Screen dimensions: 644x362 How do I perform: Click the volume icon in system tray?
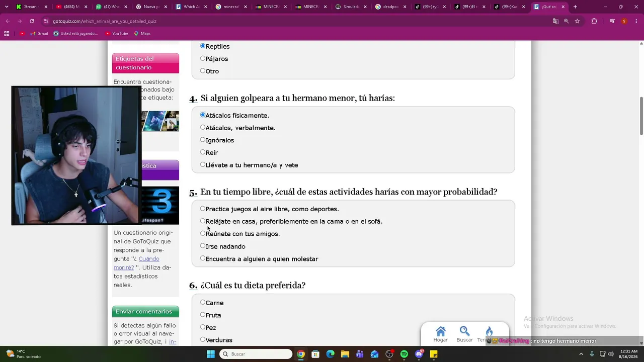pyautogui.click(x=611, y=354)
